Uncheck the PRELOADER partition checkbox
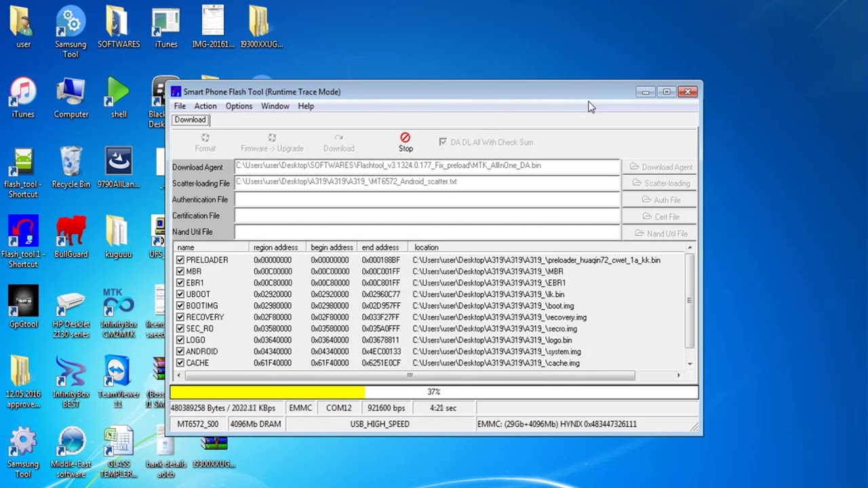This screenshot has width=868, height=488. pos(180,260)
